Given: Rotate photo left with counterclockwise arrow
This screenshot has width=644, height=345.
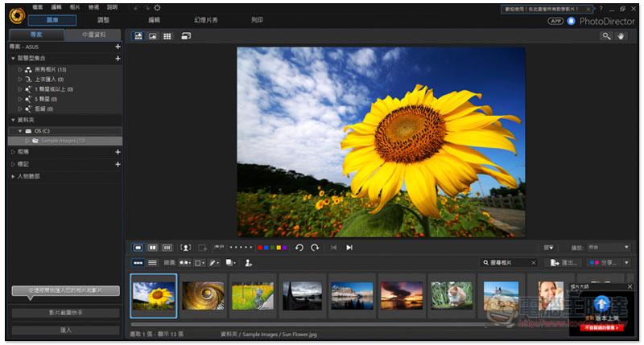Looking at the screenshot, I should (x=299, y=248).
